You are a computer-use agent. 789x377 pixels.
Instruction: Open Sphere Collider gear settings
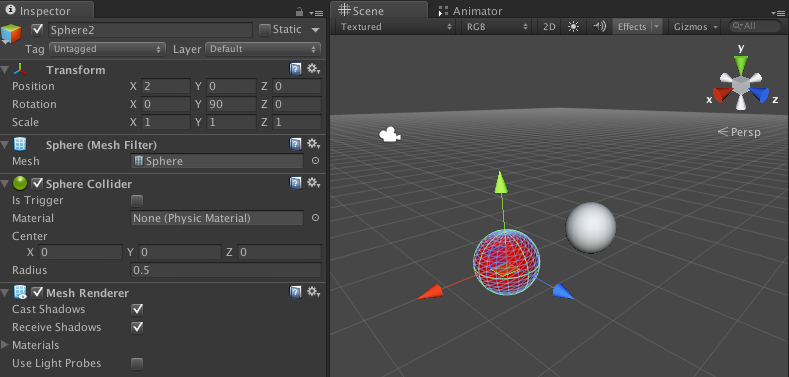(313, 183)
